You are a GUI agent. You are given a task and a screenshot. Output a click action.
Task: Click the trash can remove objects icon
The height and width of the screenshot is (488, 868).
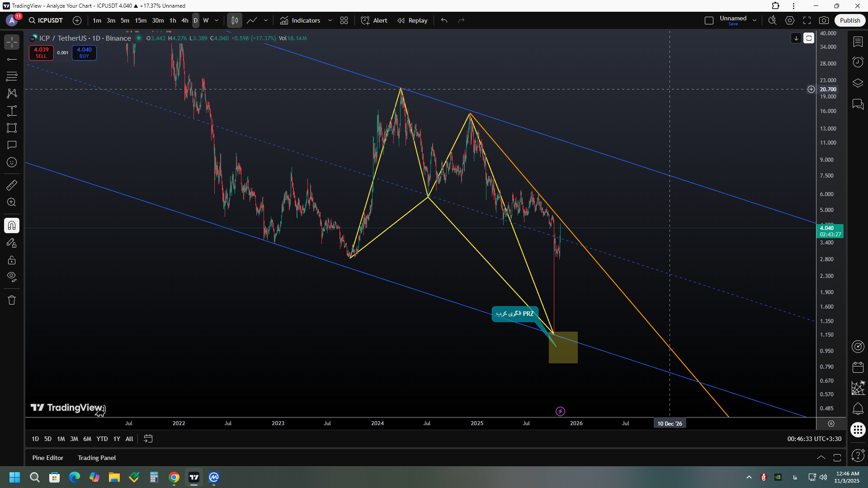point(12,300)
